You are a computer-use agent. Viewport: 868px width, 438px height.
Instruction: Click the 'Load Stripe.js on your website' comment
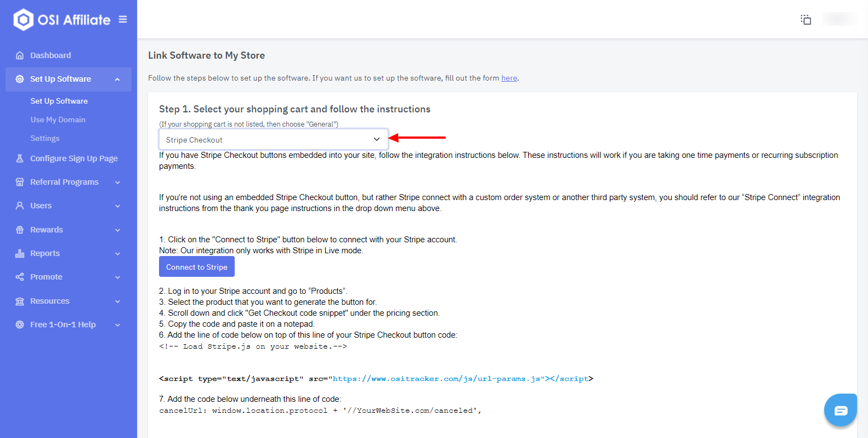point(253,346)
